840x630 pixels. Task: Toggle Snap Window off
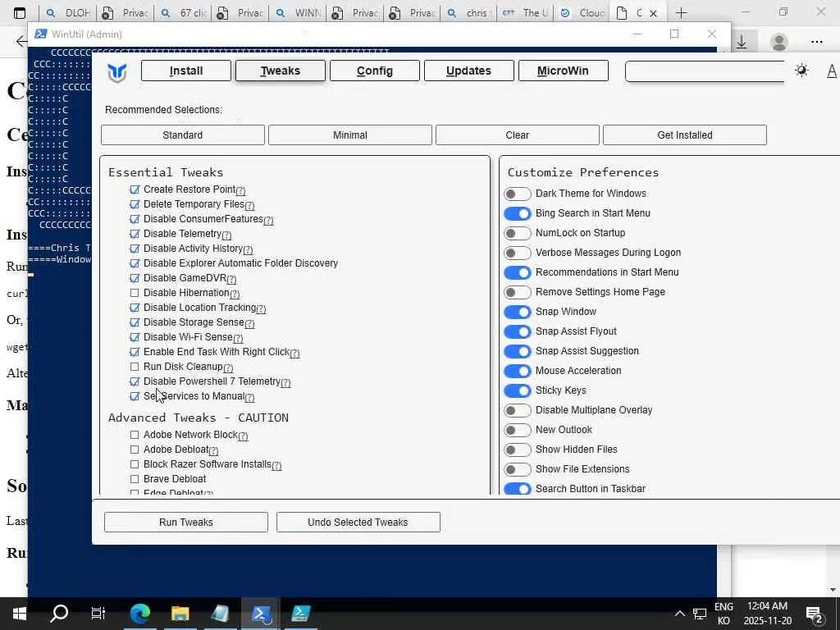(518, 313)
